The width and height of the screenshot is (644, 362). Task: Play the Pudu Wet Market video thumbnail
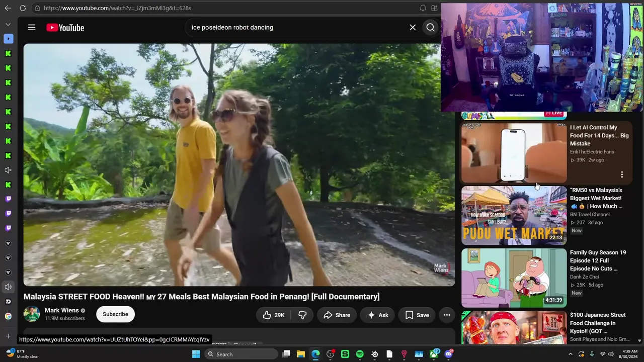coord(514,216)
